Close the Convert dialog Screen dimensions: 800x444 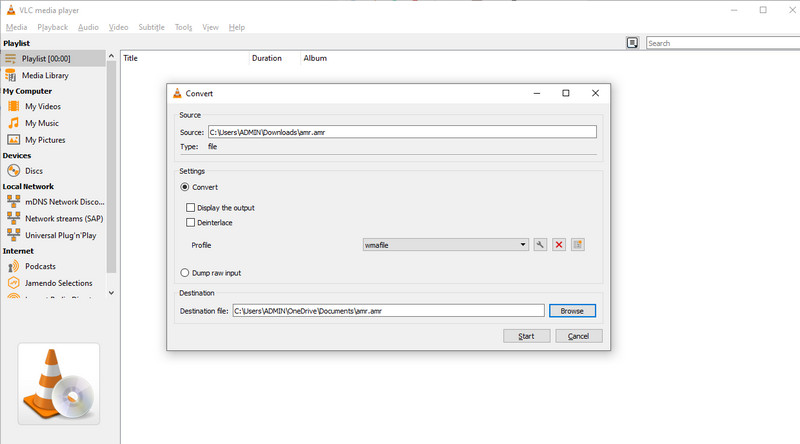tap(595, 93)
